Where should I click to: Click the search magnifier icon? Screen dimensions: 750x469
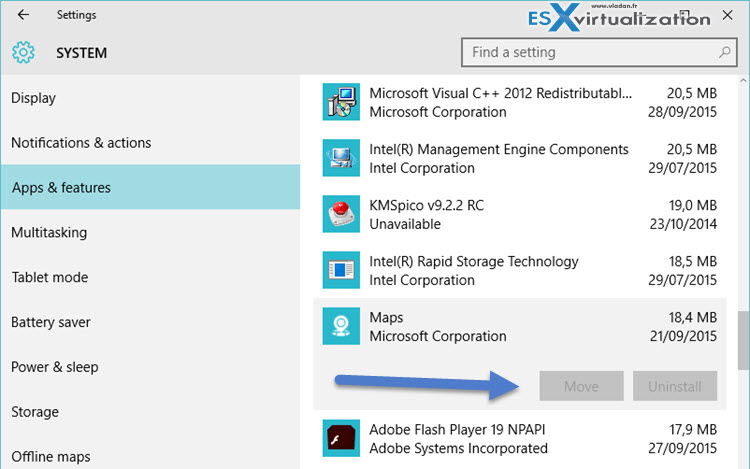click(x=725, y=52)
